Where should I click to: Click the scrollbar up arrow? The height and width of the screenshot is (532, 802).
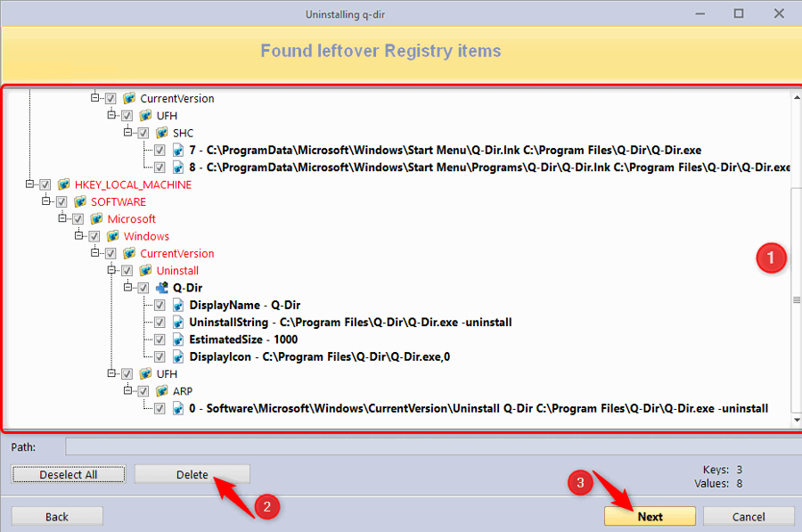click(797, 96)
